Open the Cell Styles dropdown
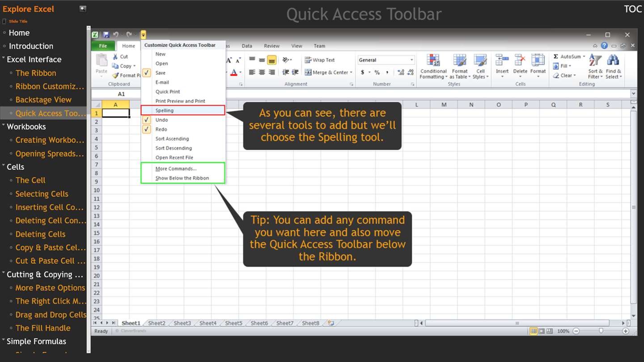The height and width of the screenshot is (362, 644). (480, 67)
